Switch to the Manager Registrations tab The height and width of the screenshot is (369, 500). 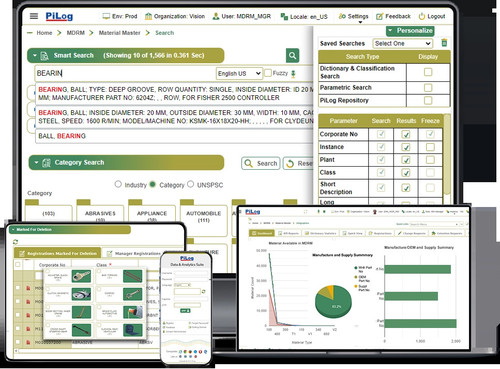click(133, 254)
